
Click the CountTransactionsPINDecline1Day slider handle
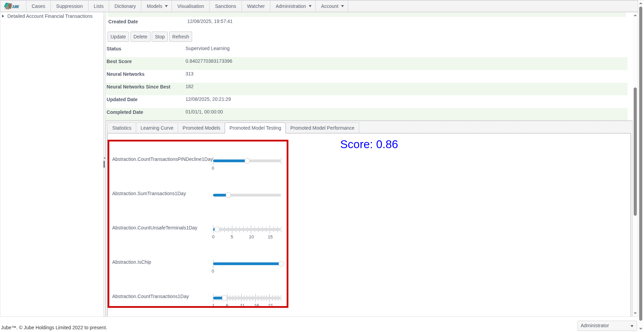point(247,161)
